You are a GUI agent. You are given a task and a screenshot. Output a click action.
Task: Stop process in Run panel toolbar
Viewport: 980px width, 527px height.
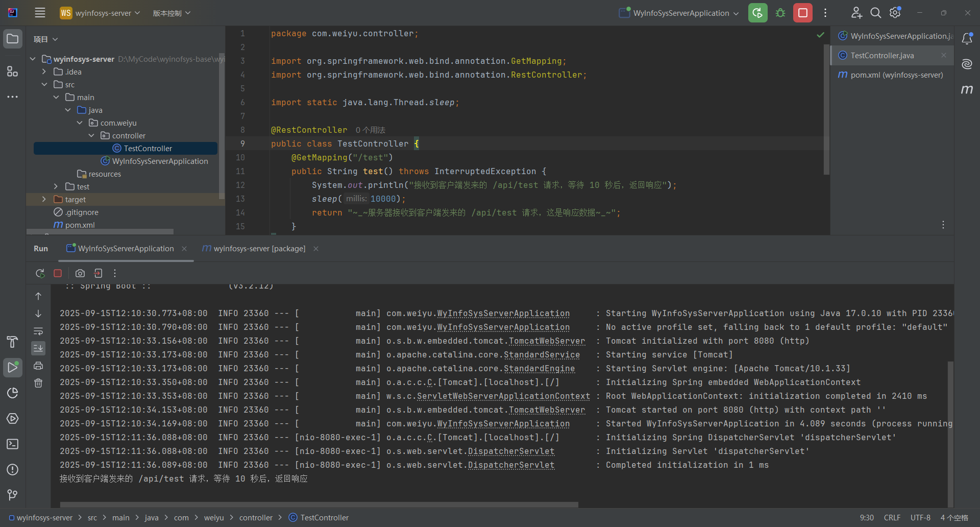[58, 273]
